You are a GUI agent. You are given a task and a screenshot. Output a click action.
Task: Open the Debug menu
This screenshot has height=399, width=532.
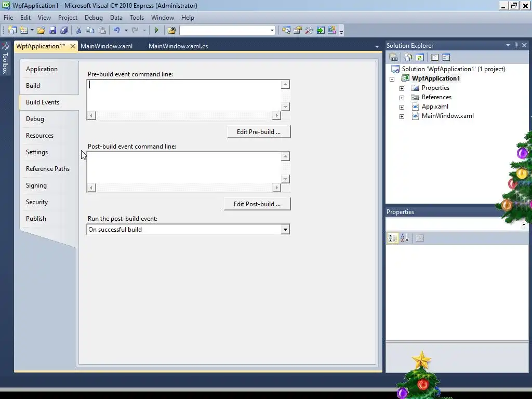[94, 18]
